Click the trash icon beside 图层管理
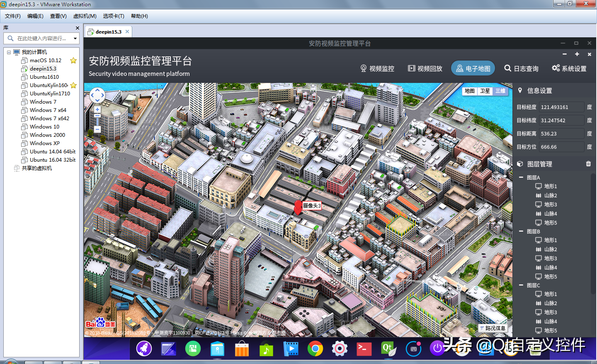597x364 pixels. coord(588,164)
